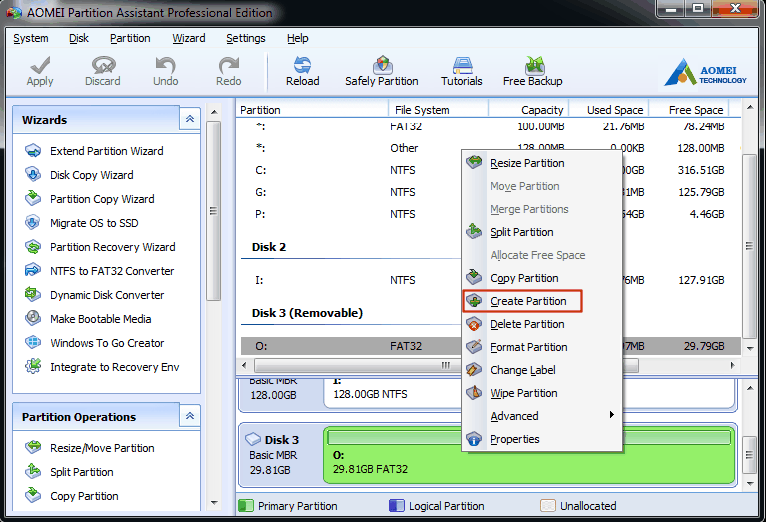
Task: Start the Extend Partition Wizard
Action: (106, 151)
